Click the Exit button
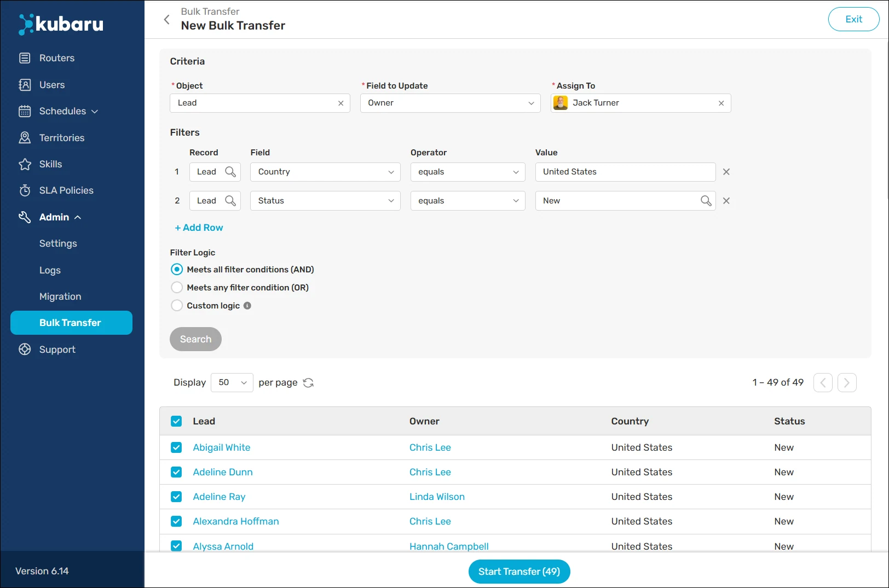Screen dimensions: 889x588 pyautogui.click(x=853, y=19)
